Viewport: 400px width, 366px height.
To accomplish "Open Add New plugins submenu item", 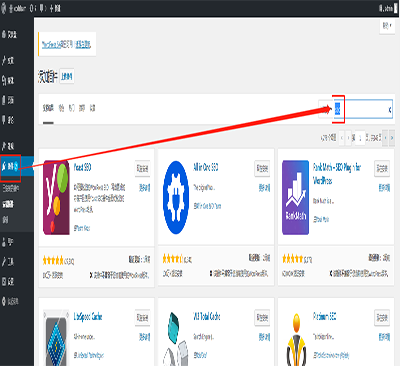I will [8, 204].
